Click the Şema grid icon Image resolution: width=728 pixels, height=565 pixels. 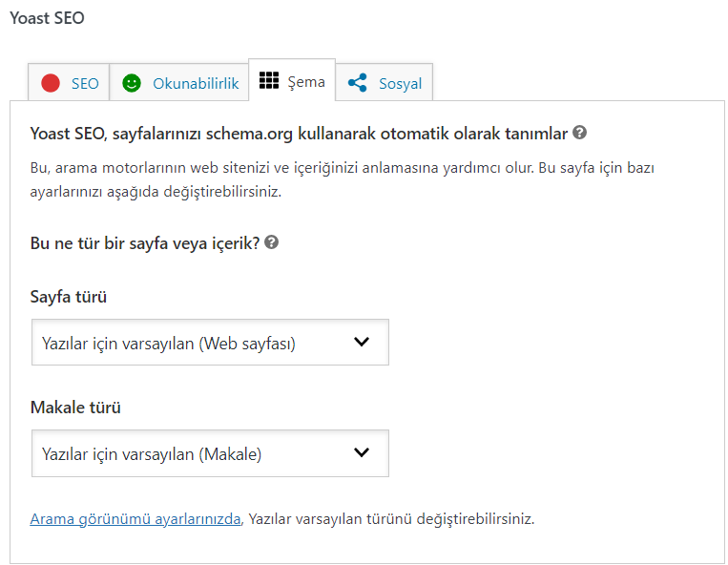pos(269,81)
